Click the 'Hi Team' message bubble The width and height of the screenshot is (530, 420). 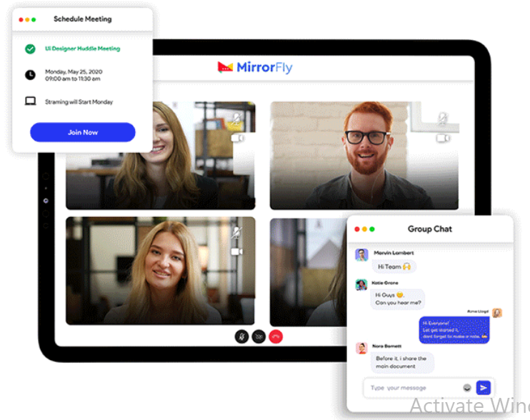pos(394,266)
